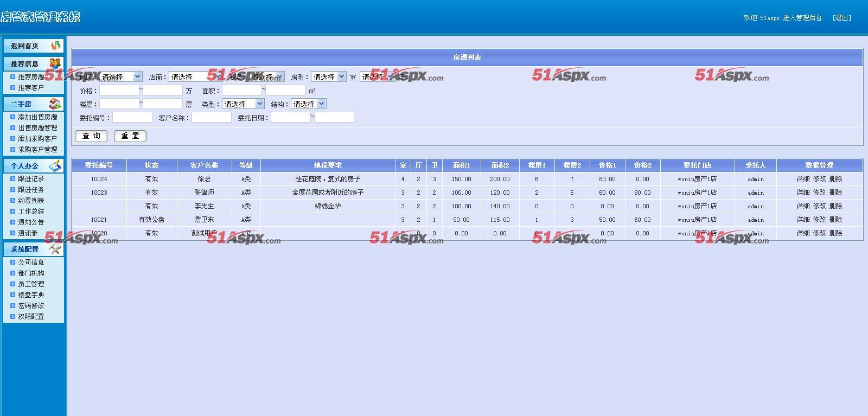Click the 二手房 house icon

point(55,104)
